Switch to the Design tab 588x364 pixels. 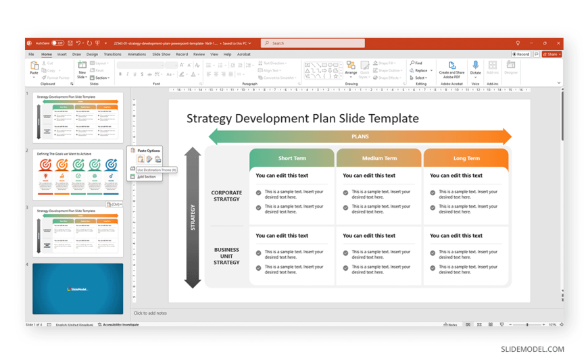[x=92, y=54]
